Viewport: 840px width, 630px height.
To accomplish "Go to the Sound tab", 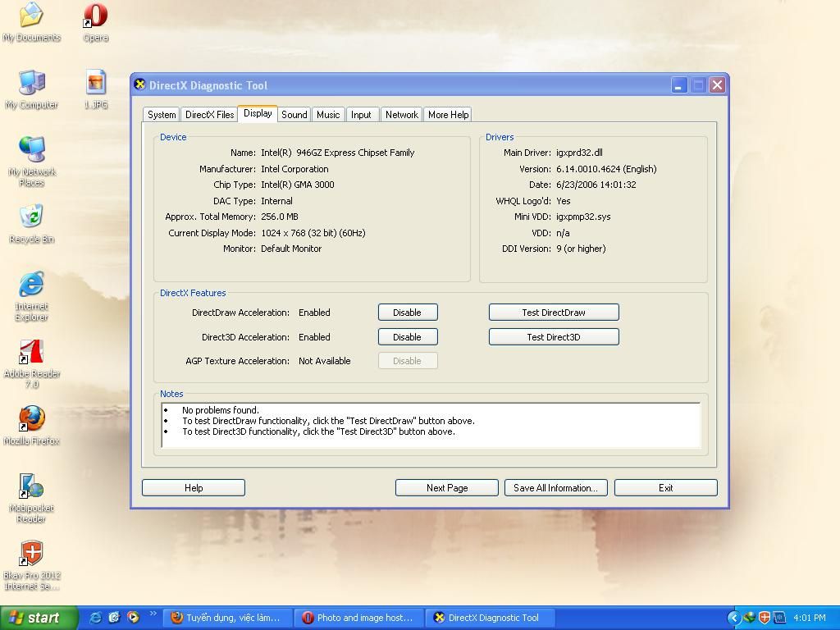I will click(294, 115).
